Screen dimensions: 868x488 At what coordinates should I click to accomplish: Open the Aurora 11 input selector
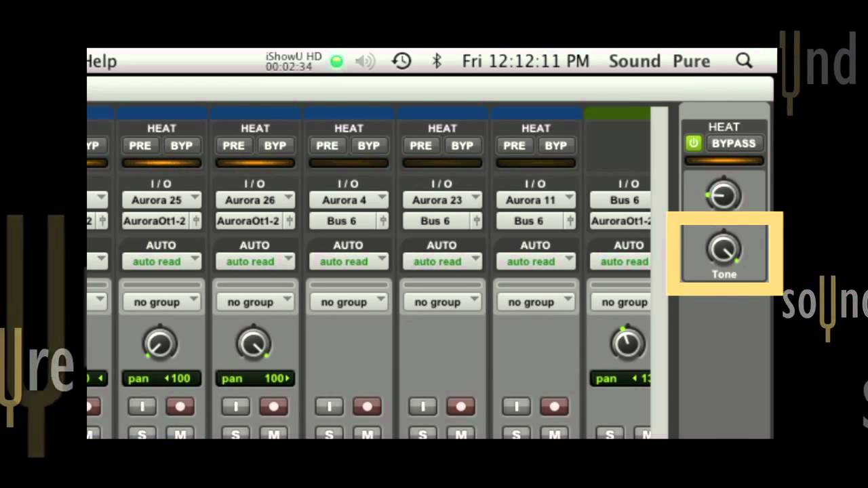[536, 200]
